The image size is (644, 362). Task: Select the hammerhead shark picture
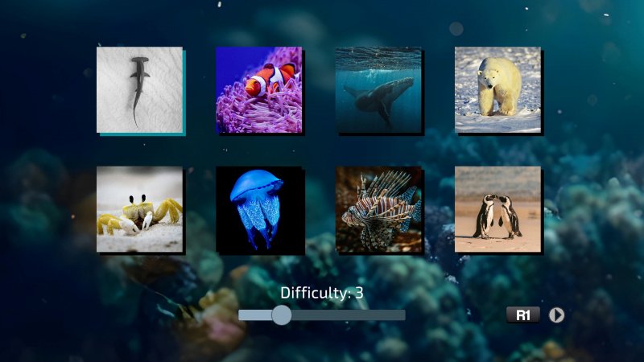click(139, 89)
